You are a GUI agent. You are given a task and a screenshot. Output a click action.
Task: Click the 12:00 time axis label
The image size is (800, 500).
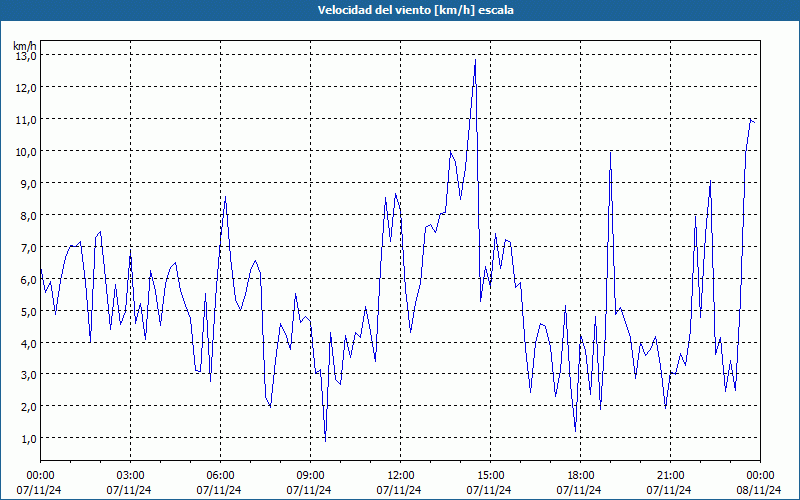401,476
